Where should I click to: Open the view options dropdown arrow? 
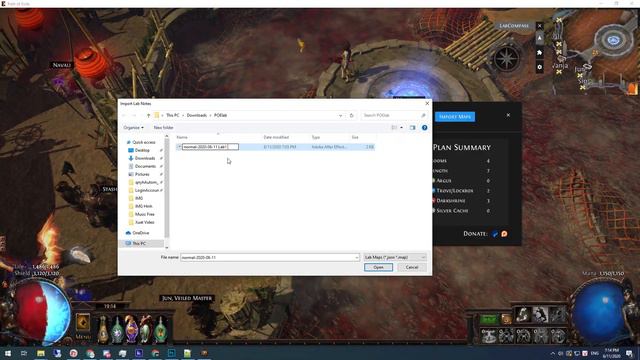click(402, 128)
